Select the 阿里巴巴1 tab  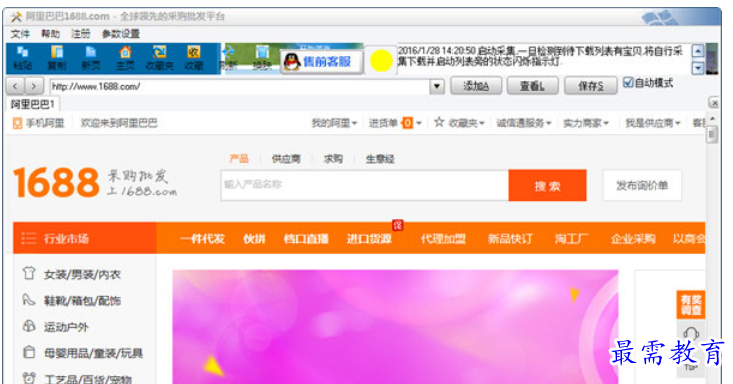(x=33, y=104)
